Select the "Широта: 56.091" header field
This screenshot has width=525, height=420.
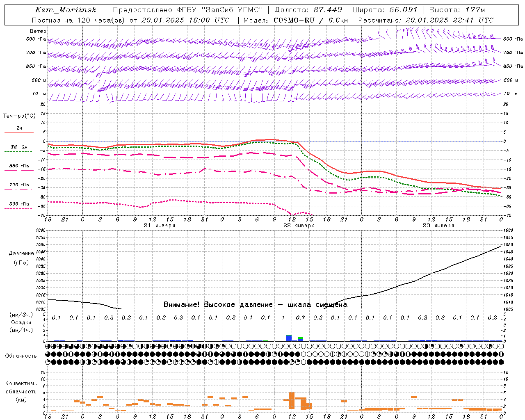coord(385,10)
